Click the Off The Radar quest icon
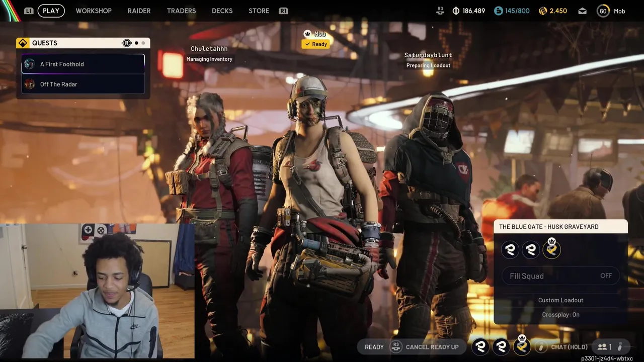 [30, 84]
